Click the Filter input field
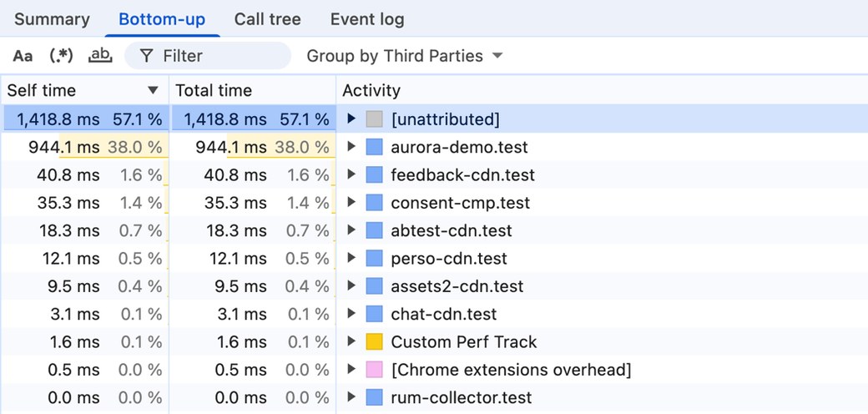 (x=208, y=56)
